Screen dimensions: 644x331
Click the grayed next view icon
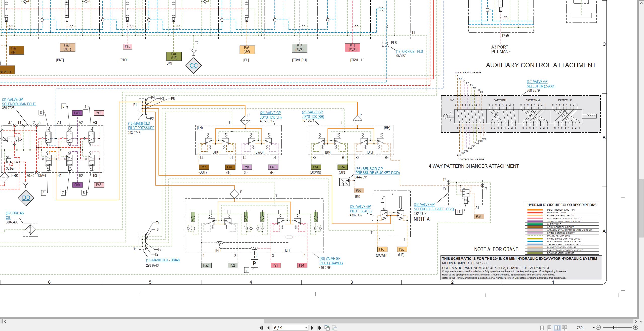click(335, 328)
